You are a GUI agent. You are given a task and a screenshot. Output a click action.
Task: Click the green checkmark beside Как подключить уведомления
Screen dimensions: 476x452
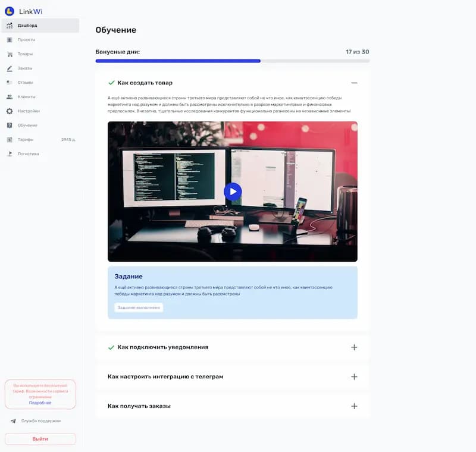111,347
